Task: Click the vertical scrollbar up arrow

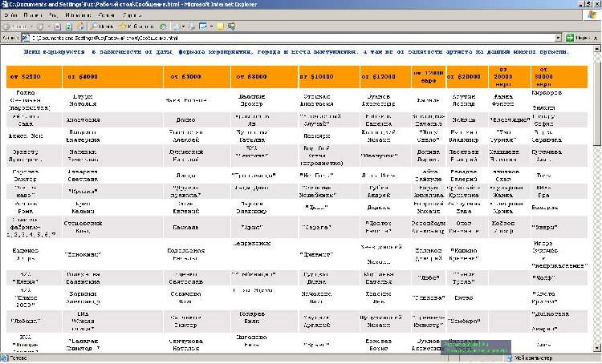Action: [596, 49]
